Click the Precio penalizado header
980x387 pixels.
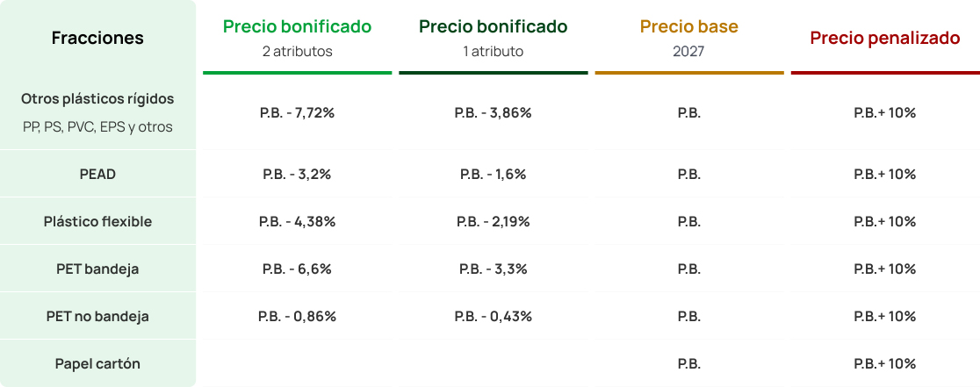tap(885, 38)
